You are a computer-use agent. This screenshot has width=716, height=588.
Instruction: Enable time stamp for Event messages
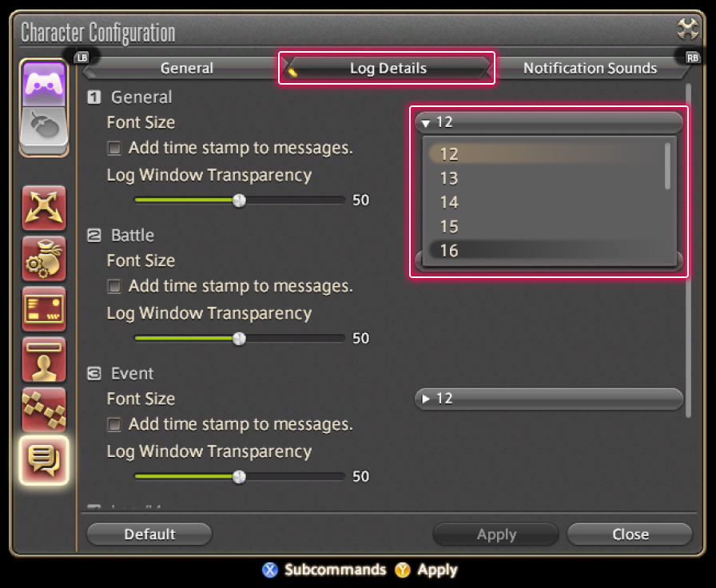(x=113, y=424)
